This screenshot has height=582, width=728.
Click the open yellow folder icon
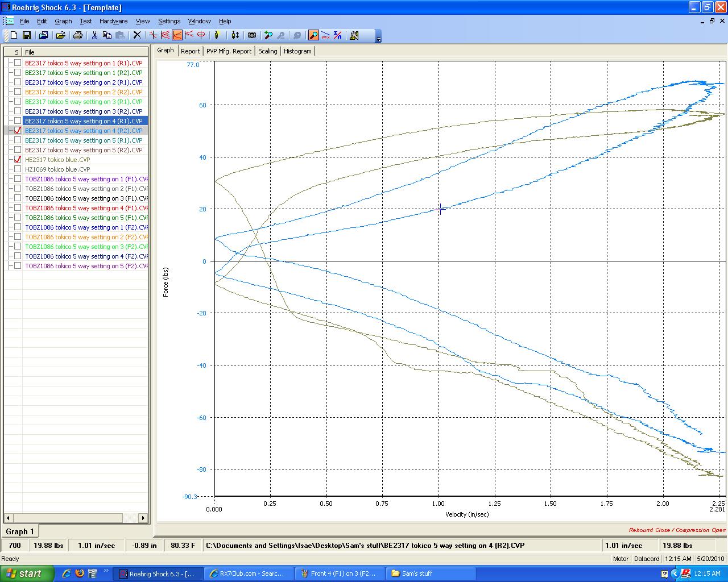coord(60,35)
